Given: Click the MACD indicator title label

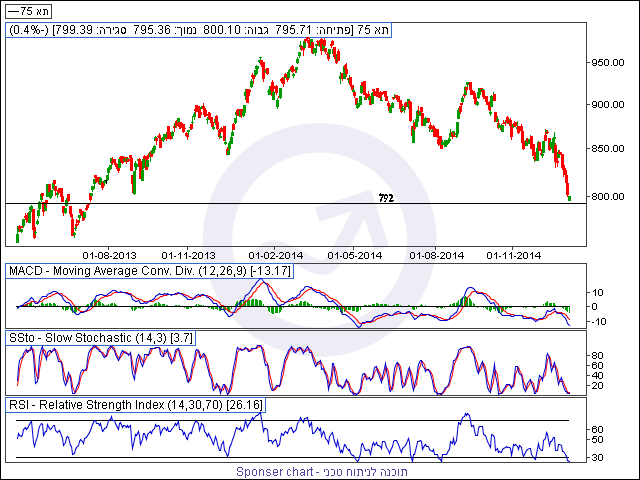Looking at the screenshot, I should click(149, 271).
